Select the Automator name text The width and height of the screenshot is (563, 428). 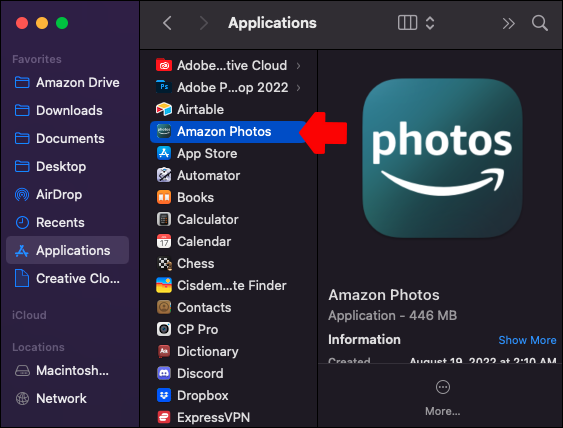[209, 176]
